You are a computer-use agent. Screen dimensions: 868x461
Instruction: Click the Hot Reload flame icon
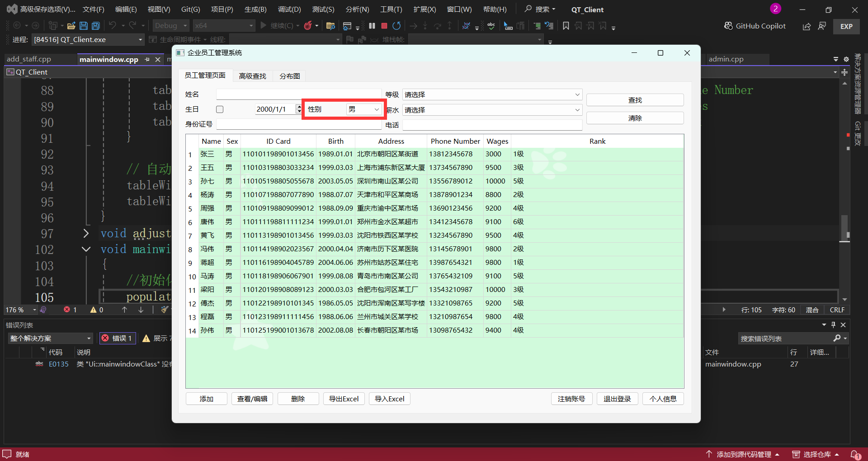(x=308, y=26)
